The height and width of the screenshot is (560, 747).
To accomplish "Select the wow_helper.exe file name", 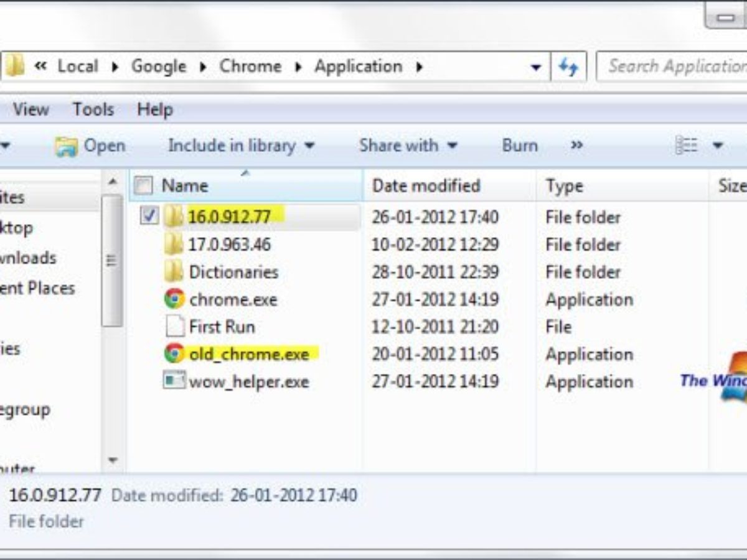I will tap(249, 381).
